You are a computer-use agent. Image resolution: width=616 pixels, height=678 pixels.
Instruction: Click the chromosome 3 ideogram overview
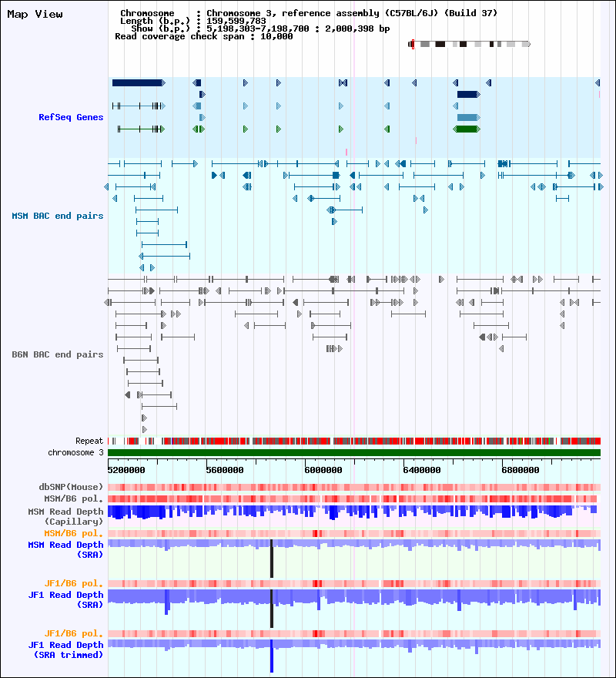coord(469,44)
